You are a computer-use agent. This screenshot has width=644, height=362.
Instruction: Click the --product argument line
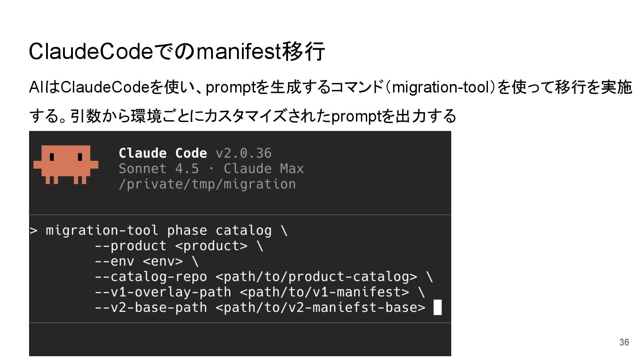[x=179, y=246]
